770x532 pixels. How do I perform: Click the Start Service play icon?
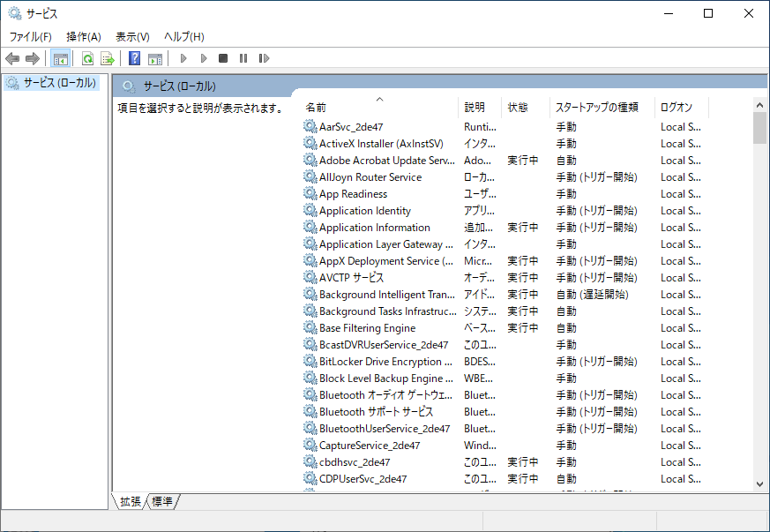pyautogui.click(x=183, y=58)
